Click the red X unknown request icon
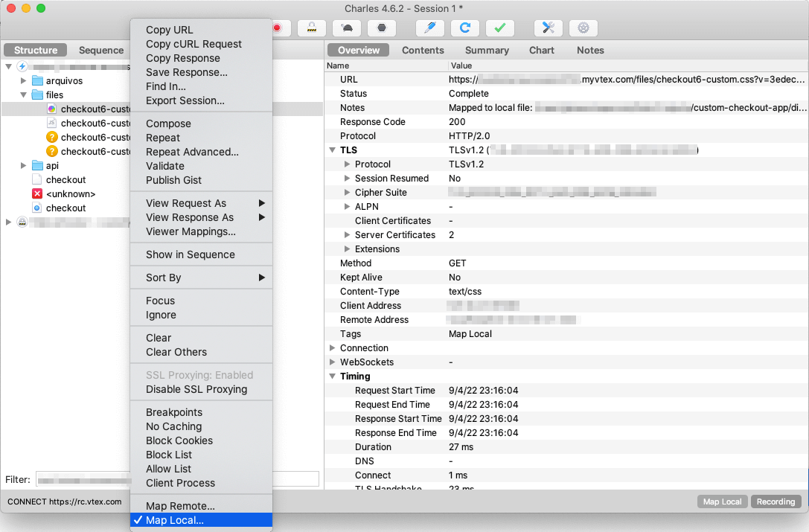The width and height of the screenshot is (809, 532). [37, 194]
